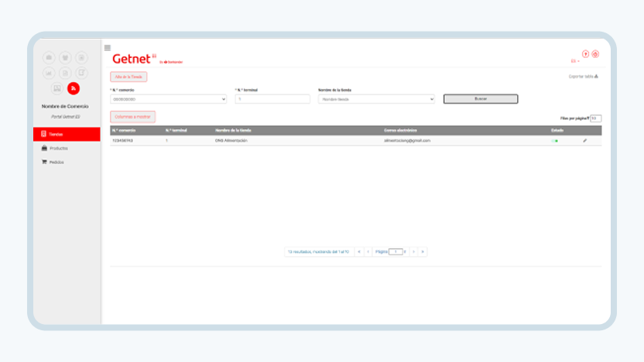The width and height of the screenshot is (644, 362).
Task: Go to the next results page
Action: [413, 251]
